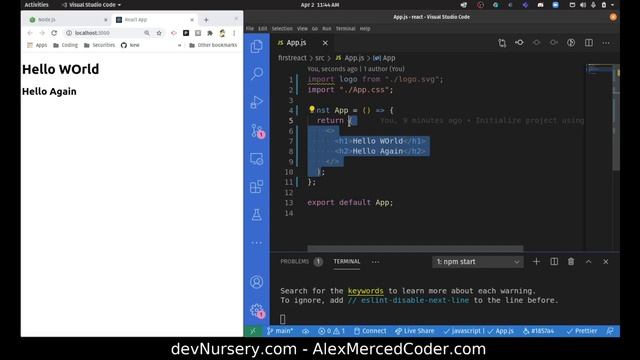Open the Help menu
The image size is (640, 360).
coord(365,29)
